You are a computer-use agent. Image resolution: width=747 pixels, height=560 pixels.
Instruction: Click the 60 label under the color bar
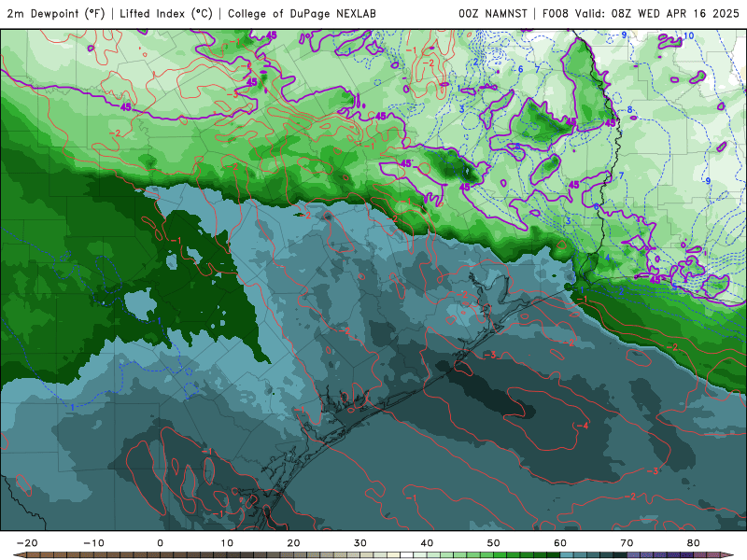click(560, 543)
